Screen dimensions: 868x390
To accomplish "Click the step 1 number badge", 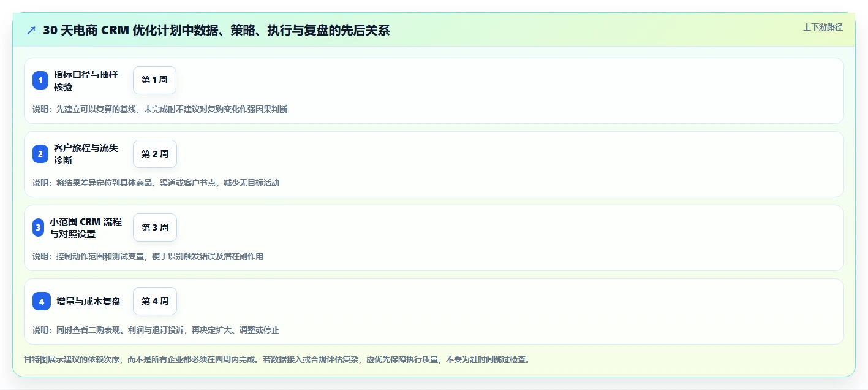I will tap(40, 80).
